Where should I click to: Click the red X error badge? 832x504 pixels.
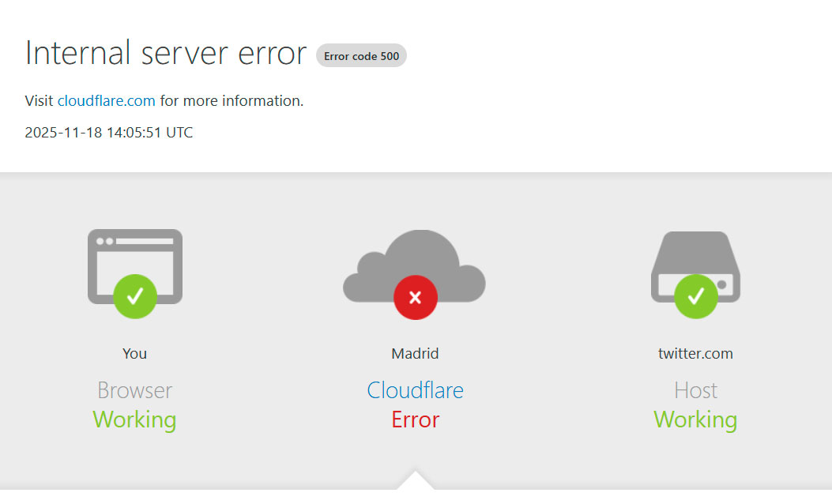(416, 298)
